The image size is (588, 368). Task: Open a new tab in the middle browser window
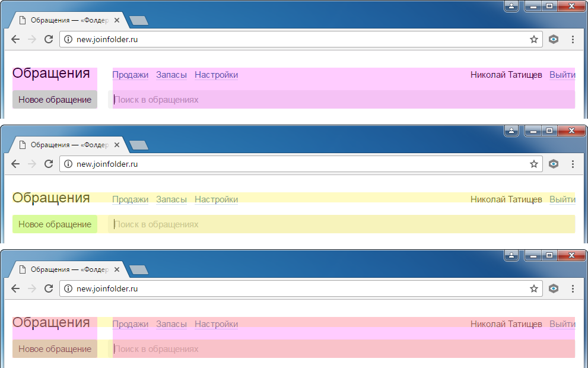139,145
